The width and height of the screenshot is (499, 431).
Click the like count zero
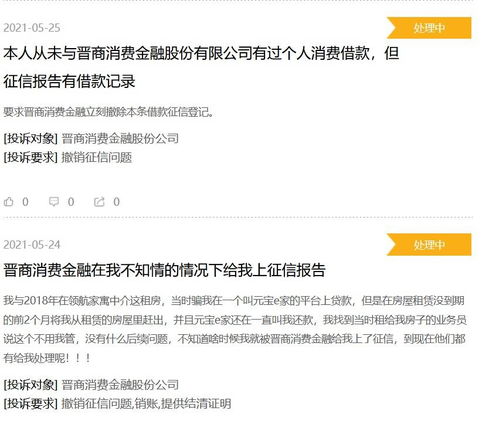pyautogui.click(x=25, y=202)
